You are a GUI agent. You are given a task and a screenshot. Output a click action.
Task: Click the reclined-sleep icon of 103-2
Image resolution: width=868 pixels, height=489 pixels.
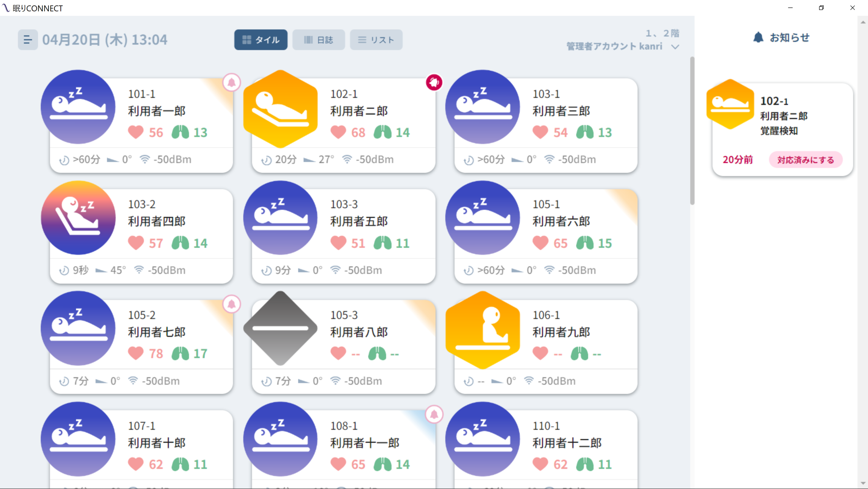[x=78, y=218]
